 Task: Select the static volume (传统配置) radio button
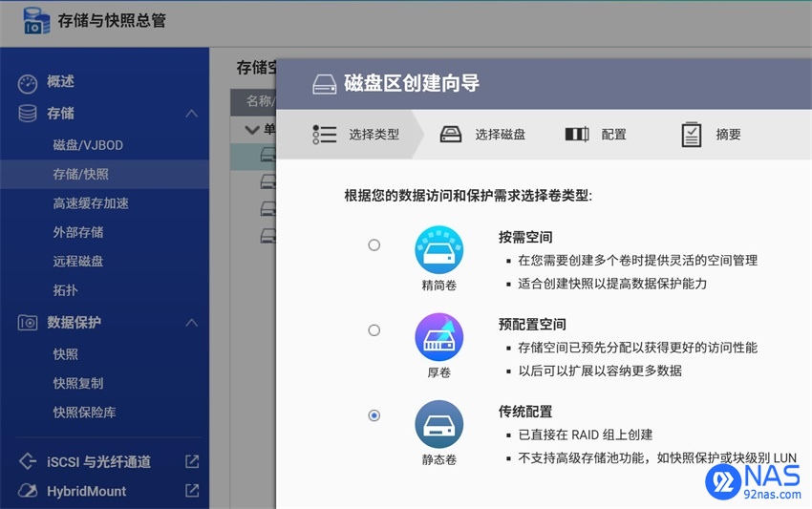click(x=374, y=415)
